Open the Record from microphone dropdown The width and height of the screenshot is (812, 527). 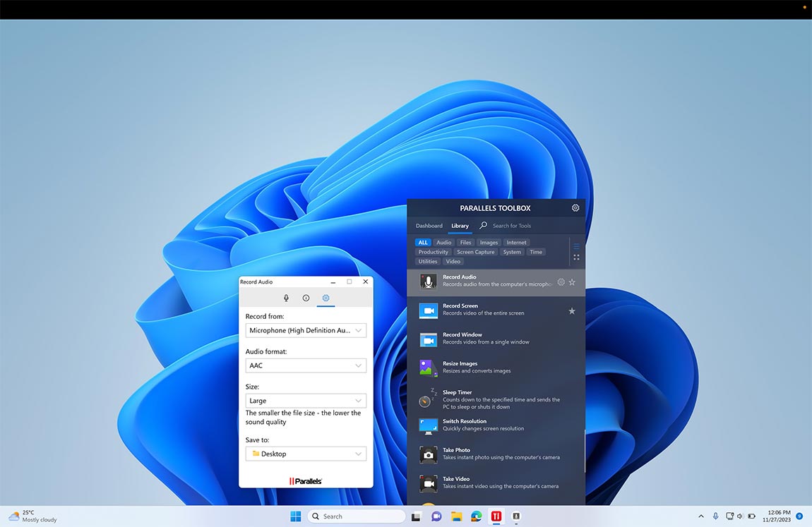tap(306, 329)
